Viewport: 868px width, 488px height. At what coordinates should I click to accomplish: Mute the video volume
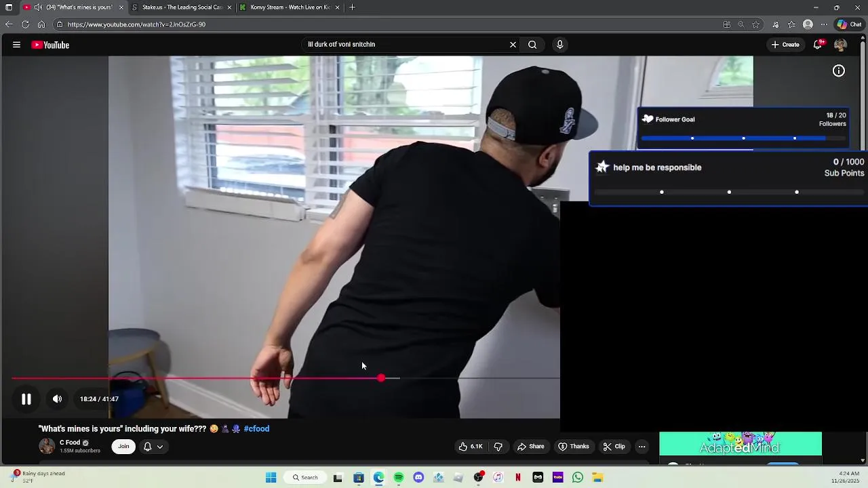click(58, 399)
